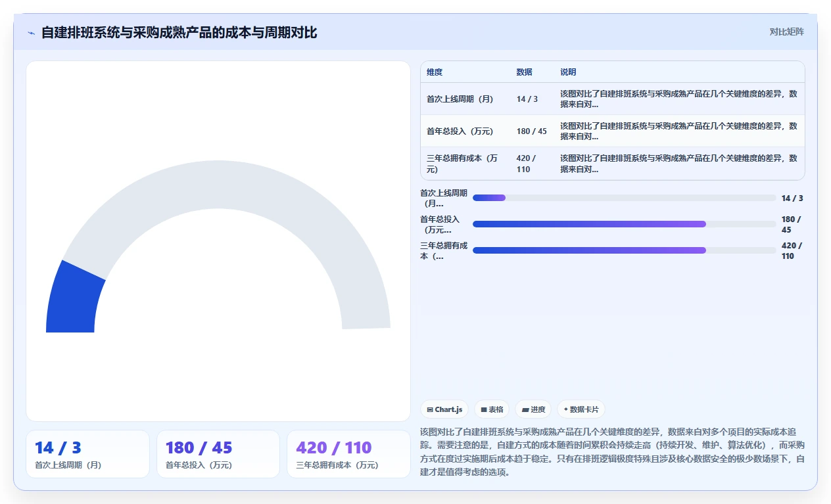The image size is (831, 504).
Task: Select the Chart.js chip
Action: point(444,409)
